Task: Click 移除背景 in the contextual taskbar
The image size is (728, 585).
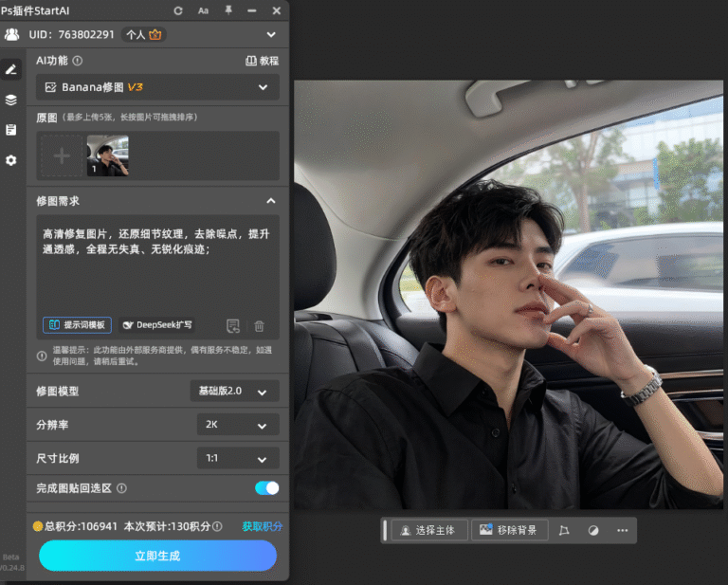Action: click(x=510, y=530)
